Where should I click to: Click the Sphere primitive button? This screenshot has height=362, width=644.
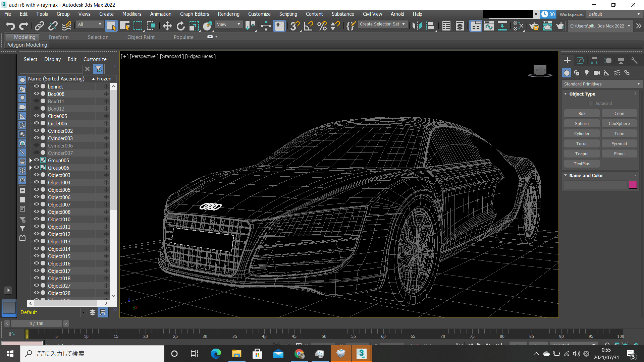(582, 124)
